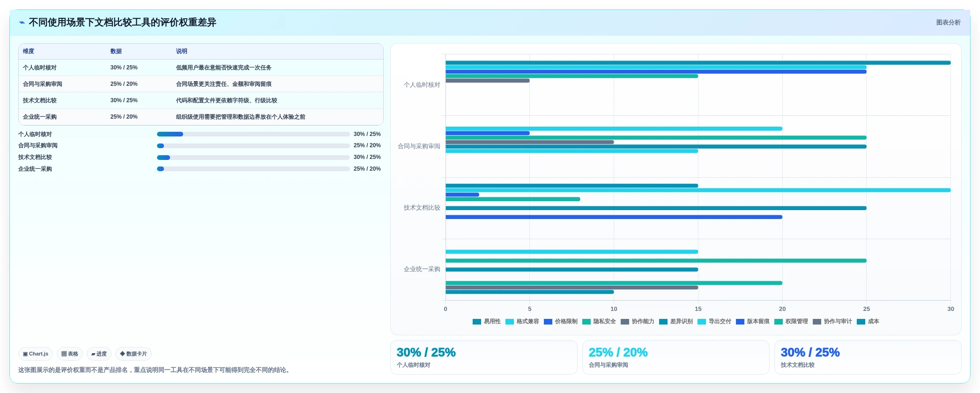Toggle 版本留痕 legend item
The width and height of the screenshot is (980, 393).
753,322
